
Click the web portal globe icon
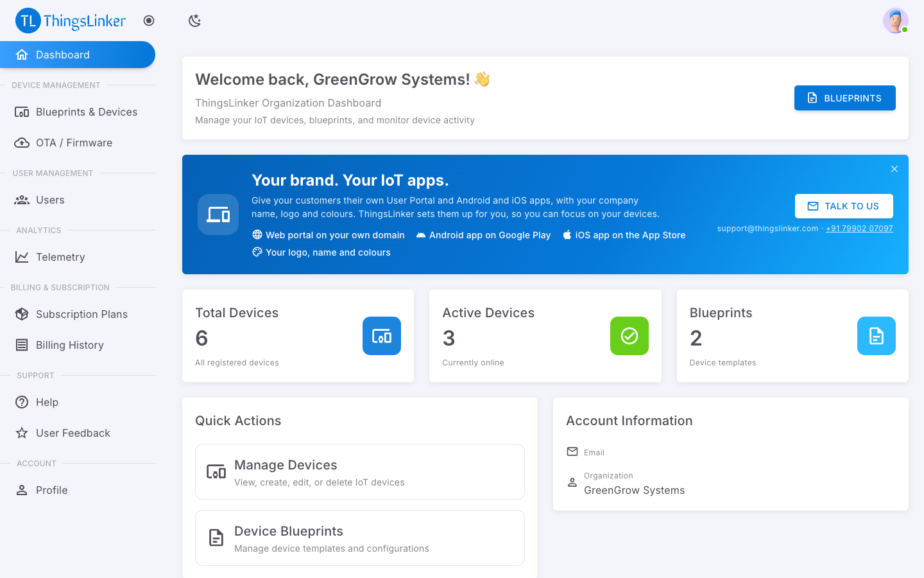(x=257, y=234)
